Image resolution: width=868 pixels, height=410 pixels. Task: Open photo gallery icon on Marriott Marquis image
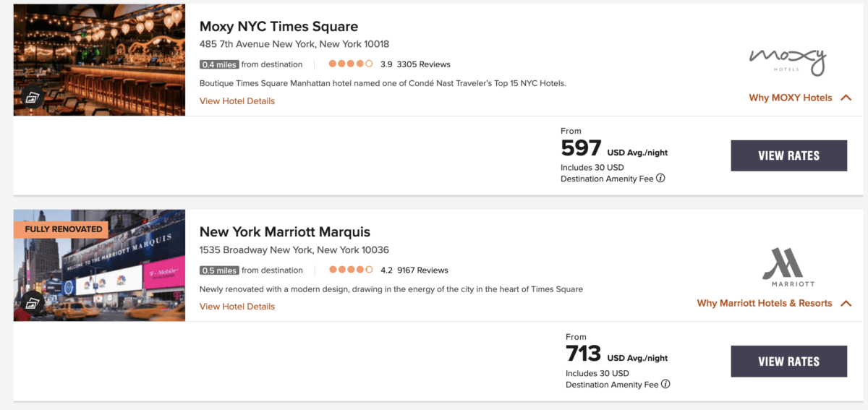tap(33, 302)
